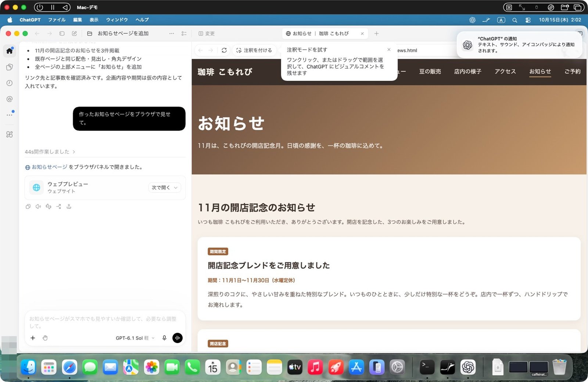588x382 pixels.
Task: Click the history clock icon in sidebar
Action: tap(10, 83)
